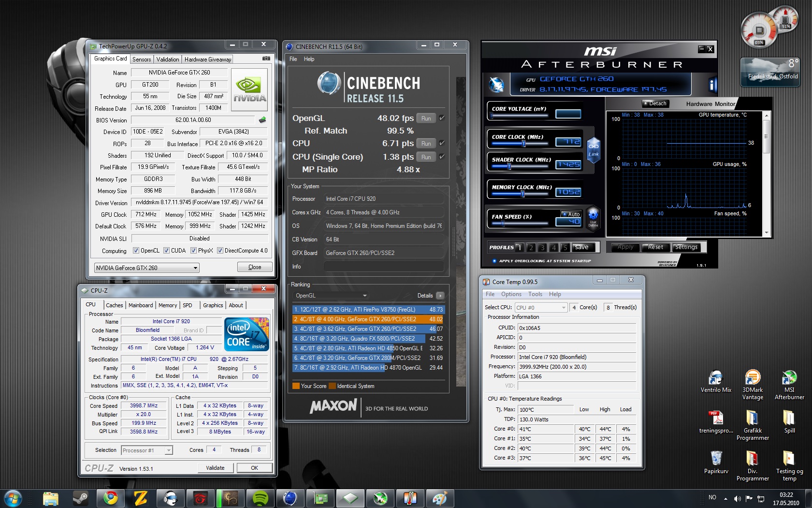This screenshot has width=812, height=508.
Task: Open the Mainboard tab in CPU-Z
Action: pos(141,305)
